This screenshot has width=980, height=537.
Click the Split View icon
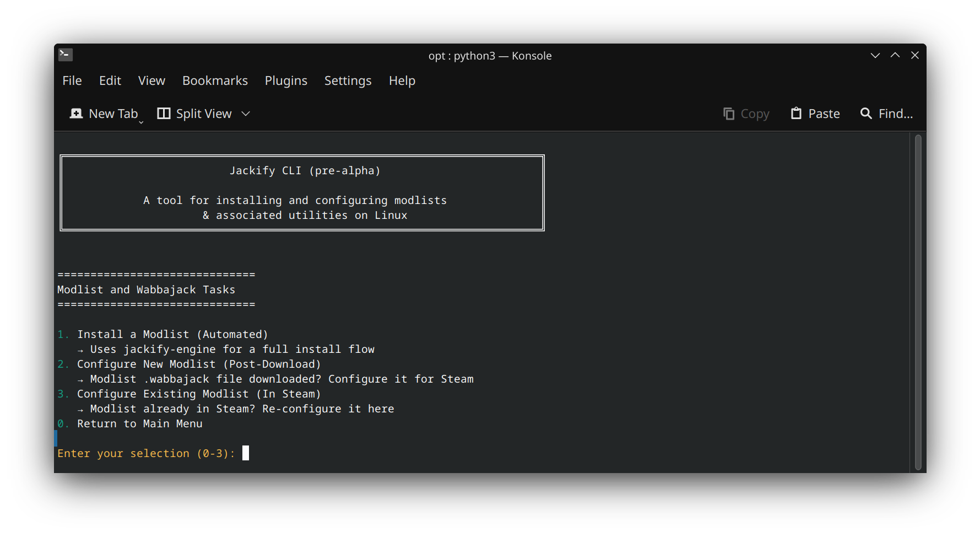164,114
